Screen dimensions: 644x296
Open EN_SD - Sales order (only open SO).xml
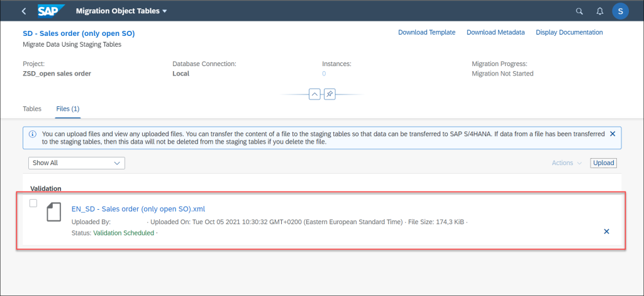click(138, 208)
